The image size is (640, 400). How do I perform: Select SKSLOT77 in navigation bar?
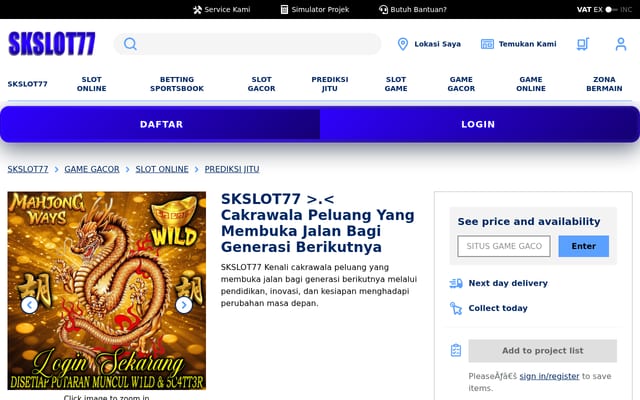tap(27, 84)
